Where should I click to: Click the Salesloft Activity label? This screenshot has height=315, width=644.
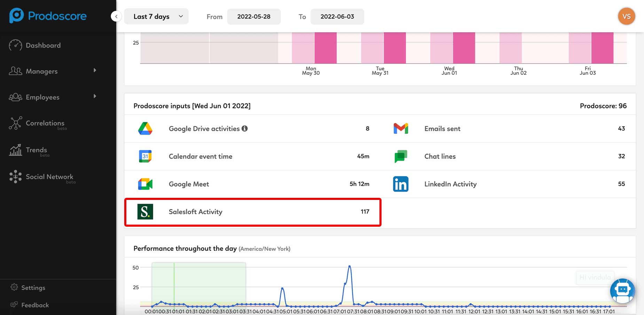196,212
